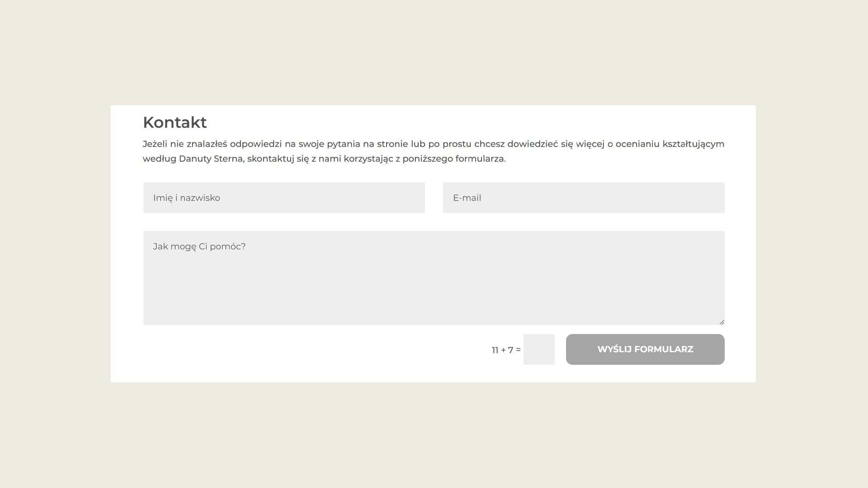Click the word 'formularza' in the description
Image resolution: width=868 pixels, height=488 pixels.
tap(479, 159)
